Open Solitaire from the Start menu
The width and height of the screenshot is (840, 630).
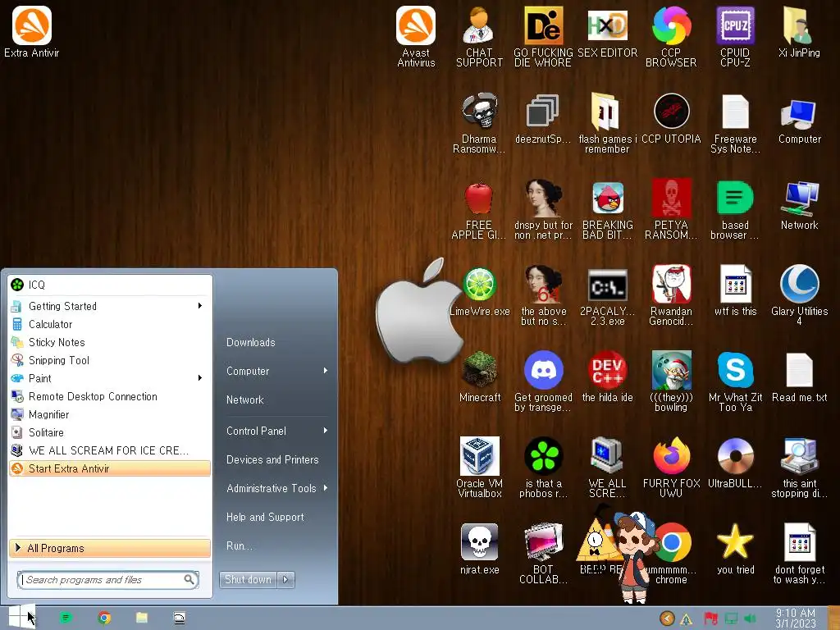click(x=110, y=432)
